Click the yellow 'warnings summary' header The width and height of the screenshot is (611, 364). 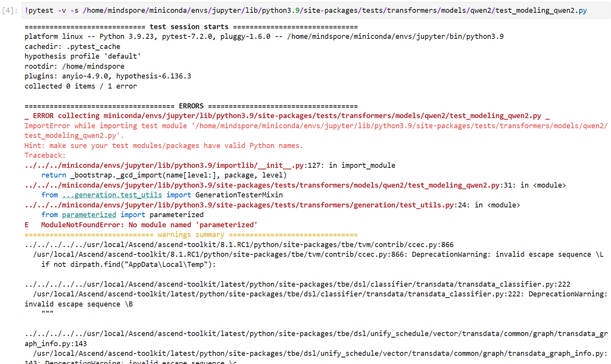pyautogui.click(x=191, y=235)
